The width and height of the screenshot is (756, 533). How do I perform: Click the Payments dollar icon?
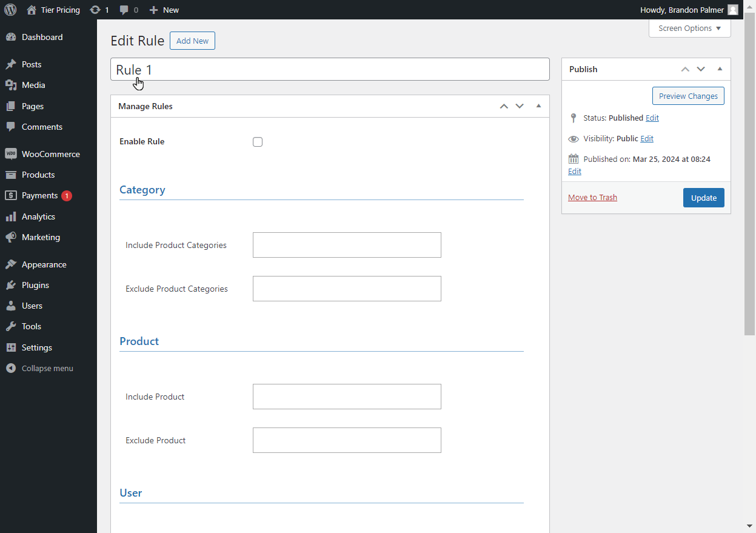click(11, 195)
